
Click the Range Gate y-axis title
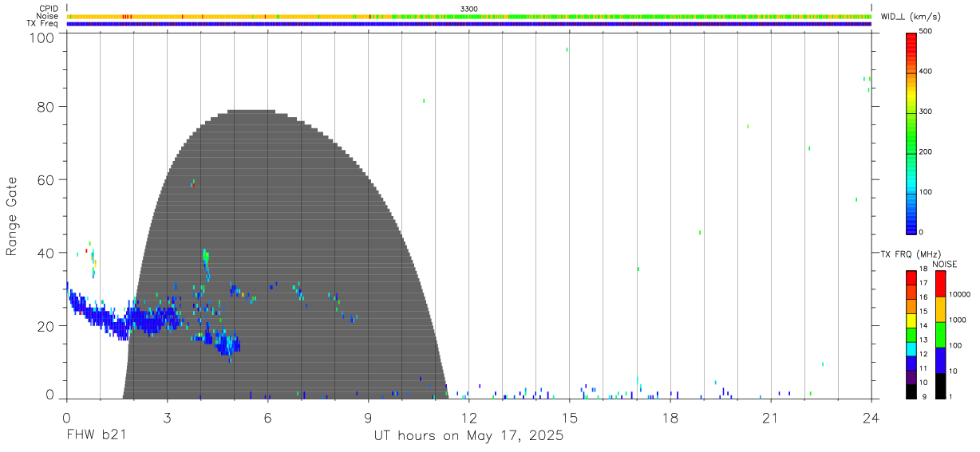(x=12, y=217)
